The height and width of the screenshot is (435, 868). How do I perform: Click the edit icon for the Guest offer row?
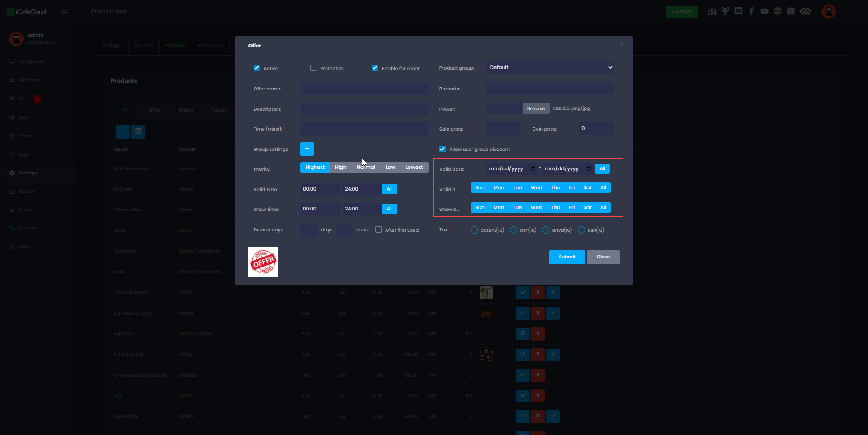tap(523, 416)
